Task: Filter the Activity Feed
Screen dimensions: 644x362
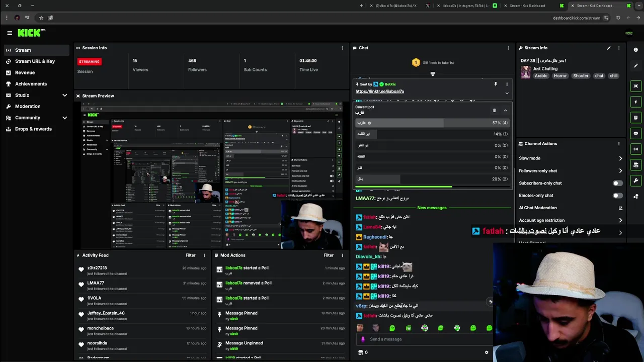Action: coord(190,255)
